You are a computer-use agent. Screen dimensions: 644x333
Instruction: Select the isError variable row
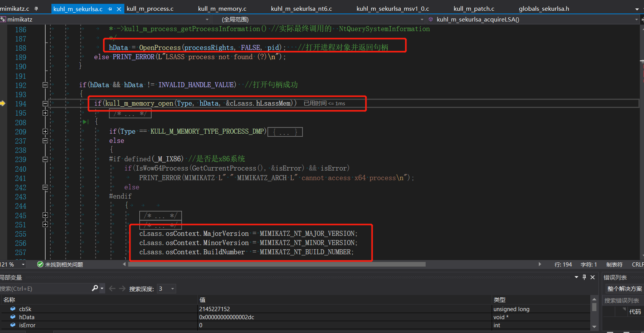pyautogui.click(x=296, y=325)
